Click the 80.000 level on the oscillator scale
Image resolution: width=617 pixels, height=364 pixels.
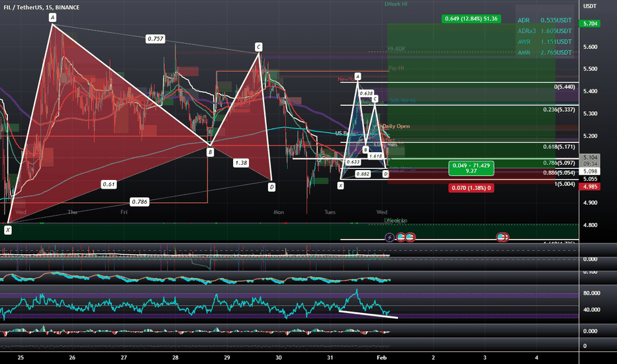[x=591, y=293]
